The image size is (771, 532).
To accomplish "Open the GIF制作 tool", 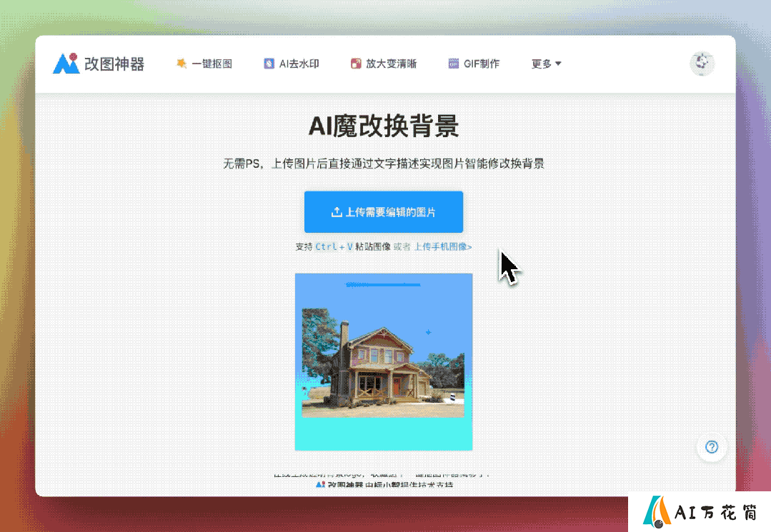I will [474, 64].
